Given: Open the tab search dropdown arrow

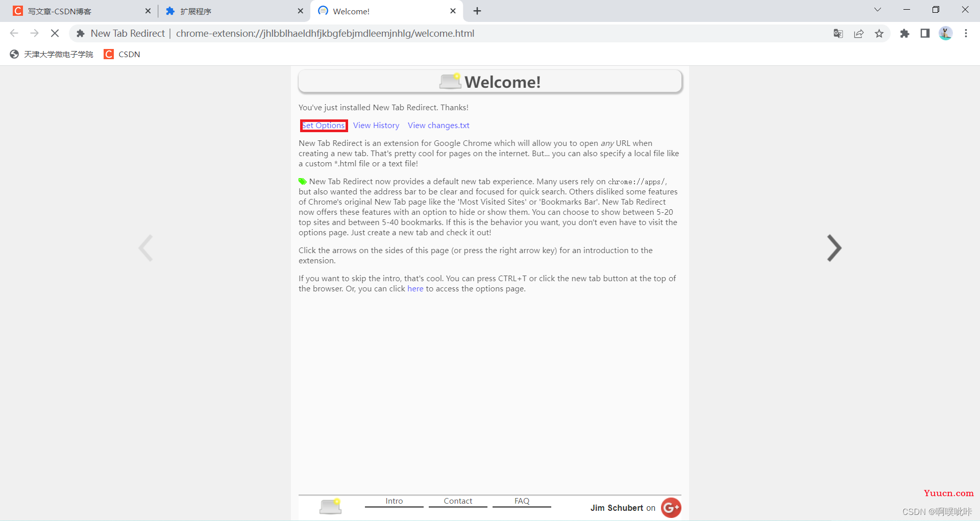Looking at the screenshot, I should coord(877,10).
